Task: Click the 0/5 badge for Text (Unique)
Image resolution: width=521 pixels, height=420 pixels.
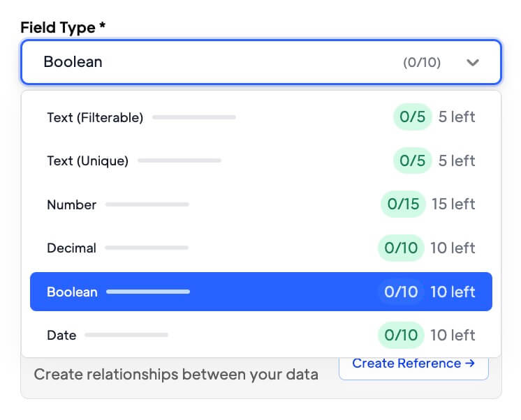Action: coord(412,160)
